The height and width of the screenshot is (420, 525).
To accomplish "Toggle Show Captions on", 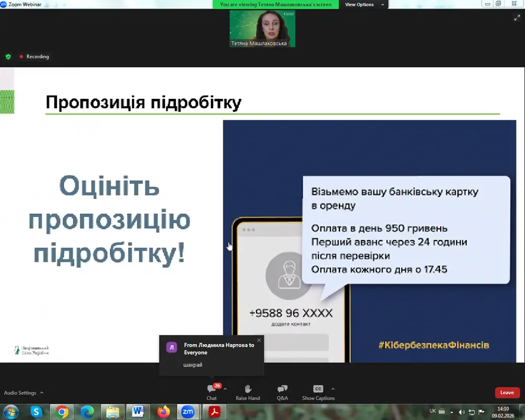I will click(x=318, y=392).
